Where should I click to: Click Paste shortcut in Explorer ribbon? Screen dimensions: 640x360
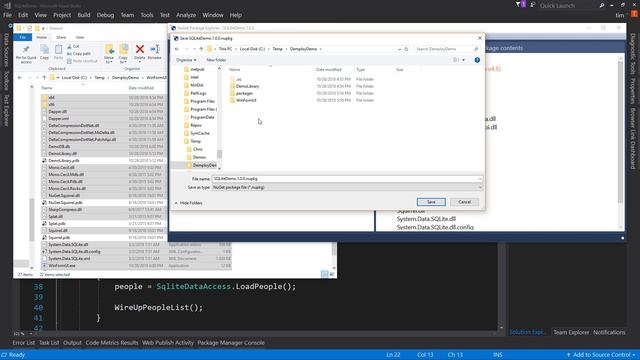click(82, 61)
